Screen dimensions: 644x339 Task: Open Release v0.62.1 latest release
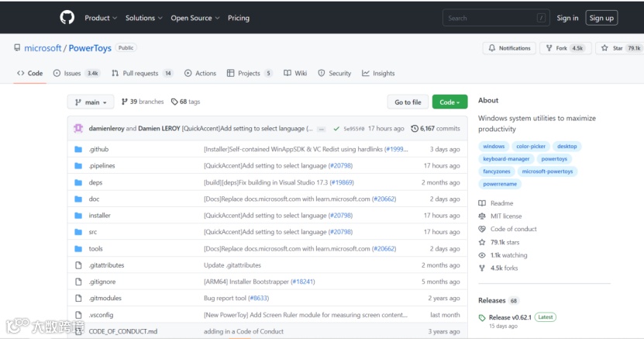[510, 317]
